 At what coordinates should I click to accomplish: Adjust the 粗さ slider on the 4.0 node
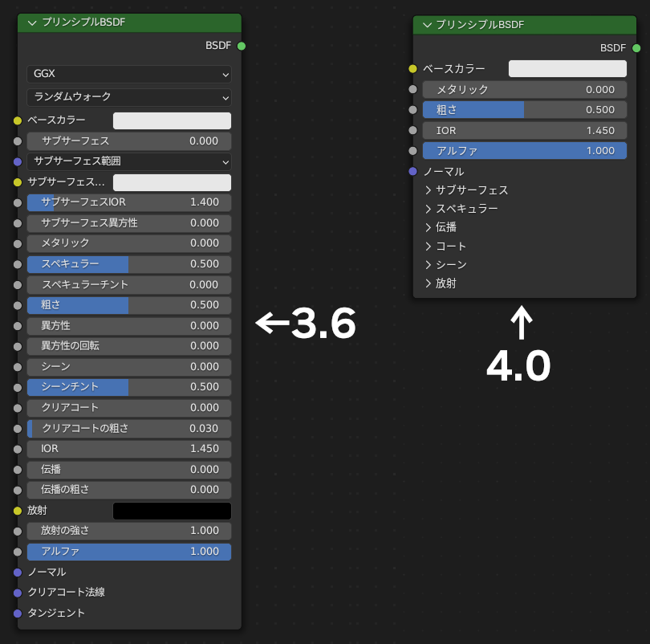(524, 109)
